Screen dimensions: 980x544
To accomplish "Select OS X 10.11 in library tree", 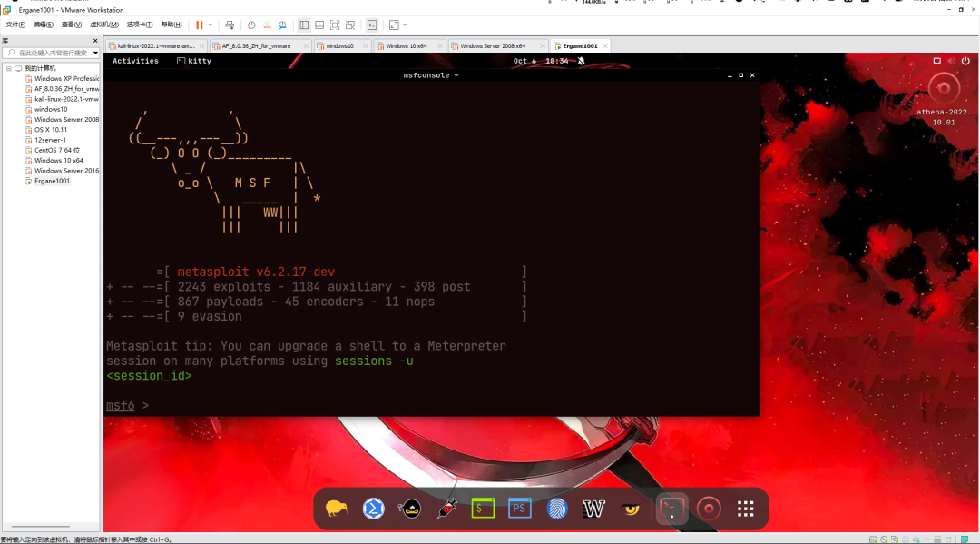I will tap(51, 130).
